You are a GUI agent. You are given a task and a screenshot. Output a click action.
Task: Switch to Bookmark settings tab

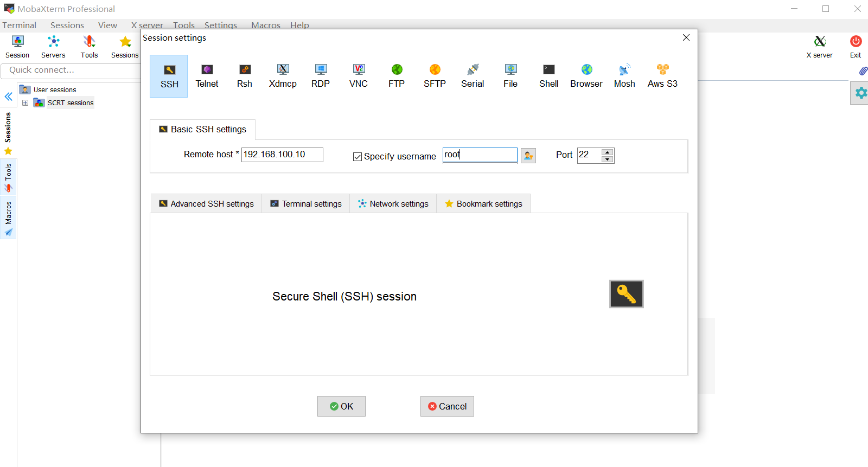tap(483, 204)
